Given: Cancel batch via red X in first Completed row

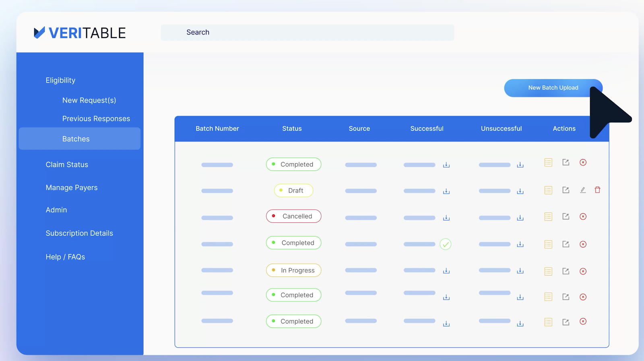Looking at the screenshot, I should click(583, 162).
